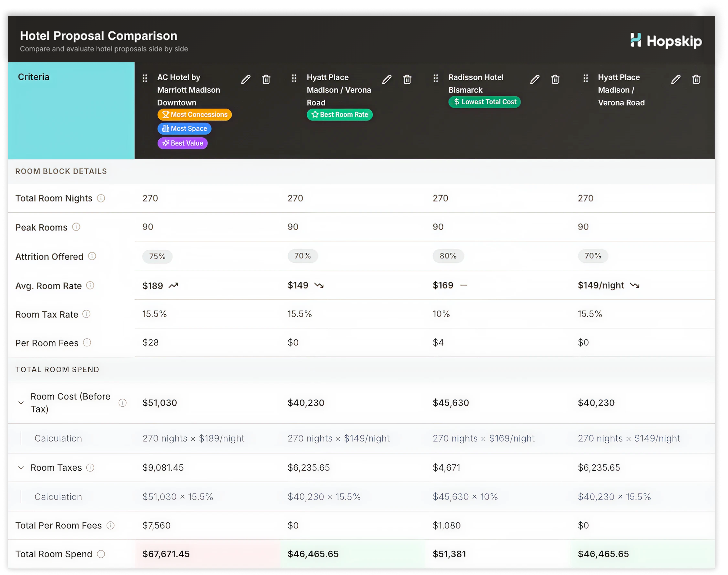Click the Lowest Total Cost badge
The image size is (728, 575).
(x=484, y=102)
